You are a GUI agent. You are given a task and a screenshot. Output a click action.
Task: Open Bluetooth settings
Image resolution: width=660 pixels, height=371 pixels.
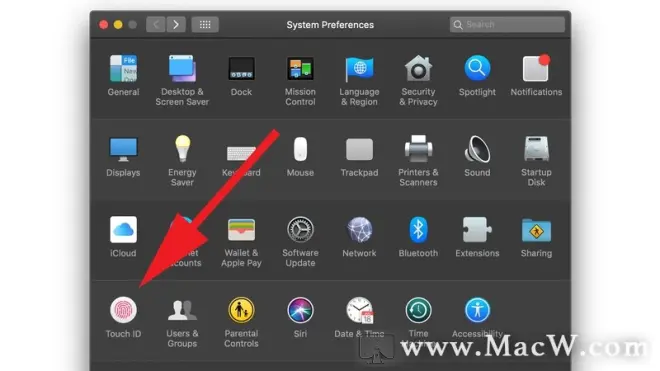point(418,230)
